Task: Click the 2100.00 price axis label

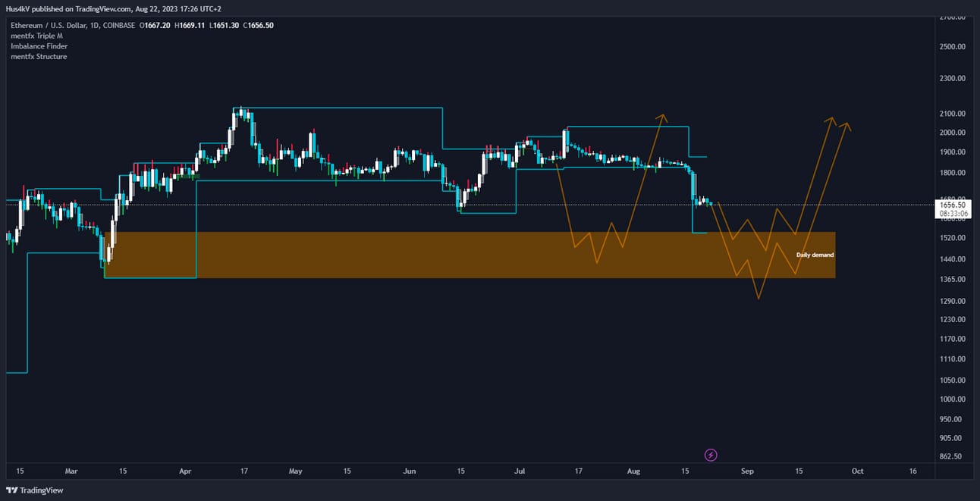Action: click(x=952, y=114)
